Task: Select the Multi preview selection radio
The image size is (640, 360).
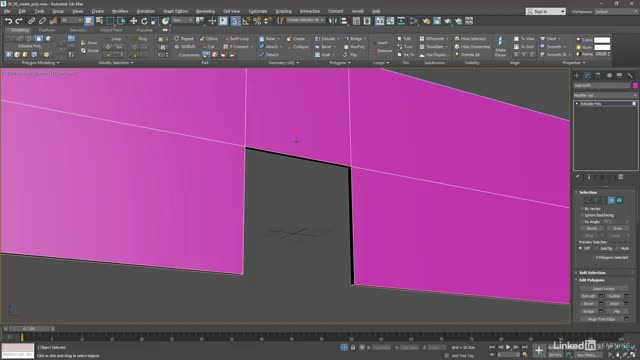Action: pyautogui.click(x=618, y=248)
